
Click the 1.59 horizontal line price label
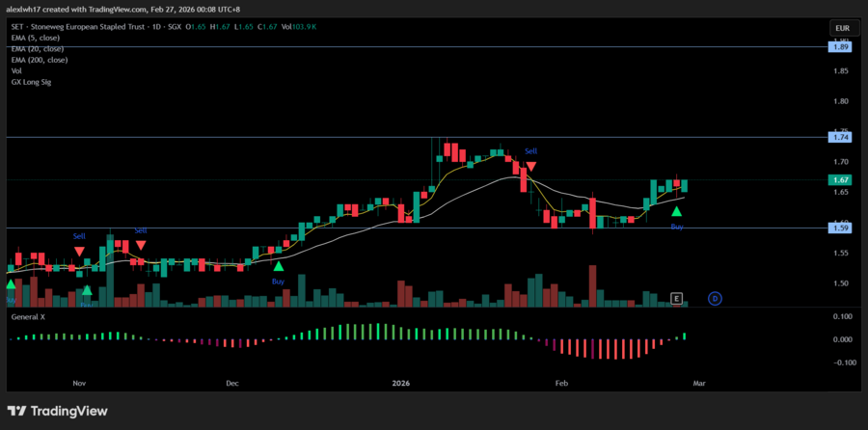(x=841, y=228)
